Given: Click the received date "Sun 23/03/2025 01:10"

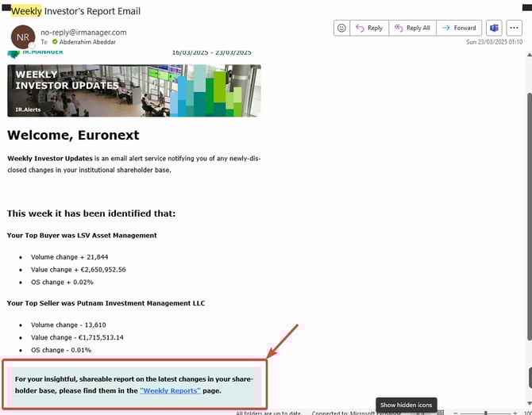Looking at the screenshot, I should pos(494,42).
